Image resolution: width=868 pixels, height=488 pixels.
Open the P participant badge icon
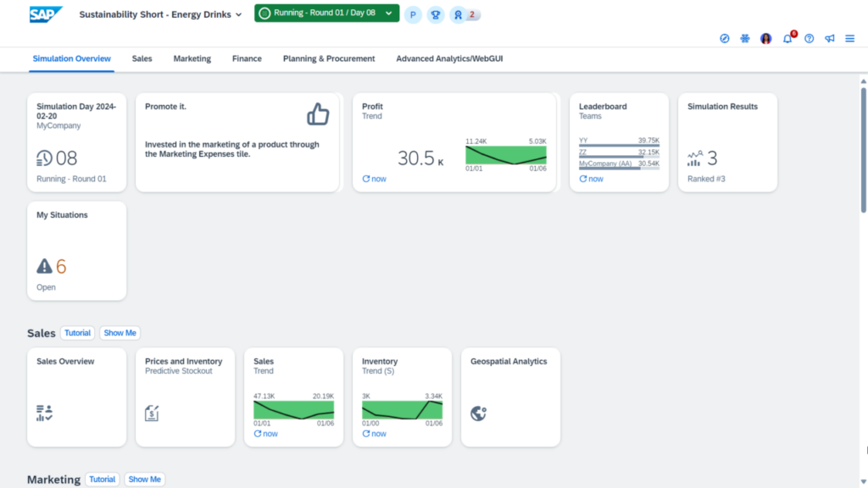(x=413, y=15)
